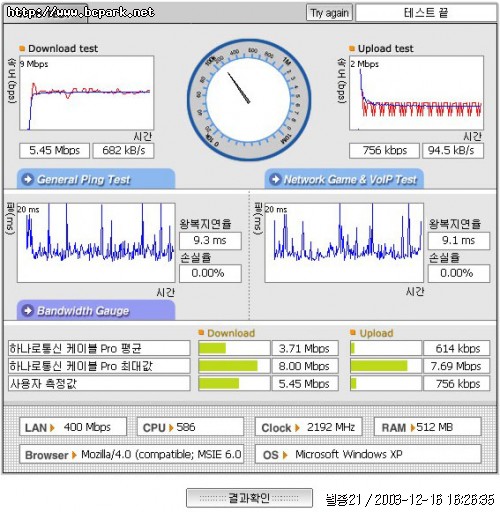This screenshot has height=512, width=500.
Task: Click the user-measured upload progress bar
Action: [386, 384]
